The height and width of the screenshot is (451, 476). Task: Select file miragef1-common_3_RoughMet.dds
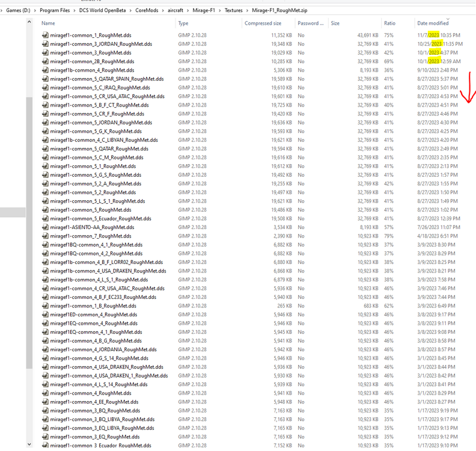click(91, 52)
